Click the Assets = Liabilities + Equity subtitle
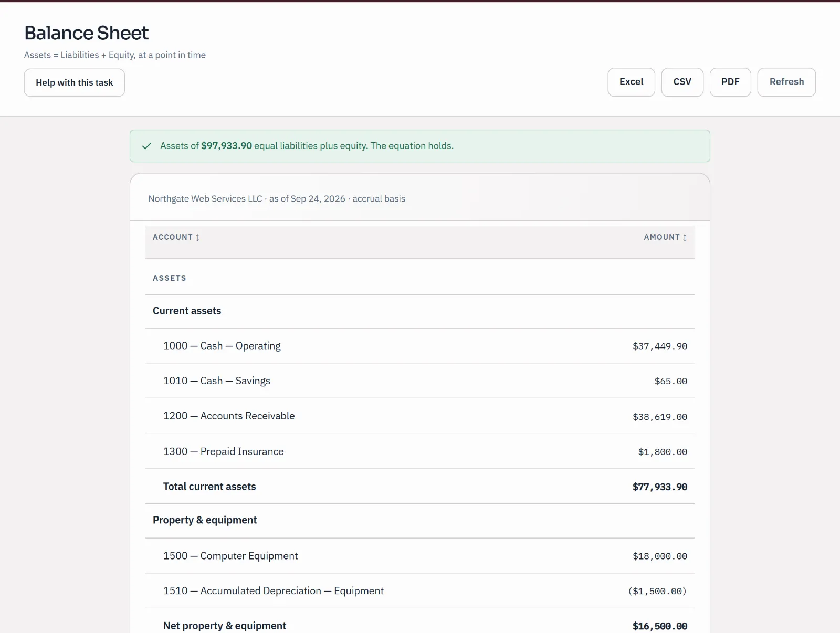840x633 pixels. pyautogui.click(x=115, y=55)
